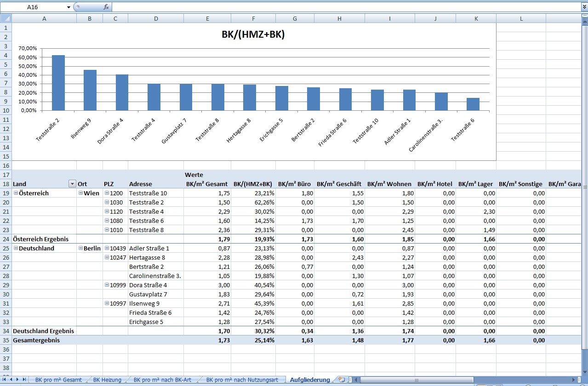This screenshot has height=386, width=588.
Task: Insert a new worksheet tab icon
Action: pos(341,380)
